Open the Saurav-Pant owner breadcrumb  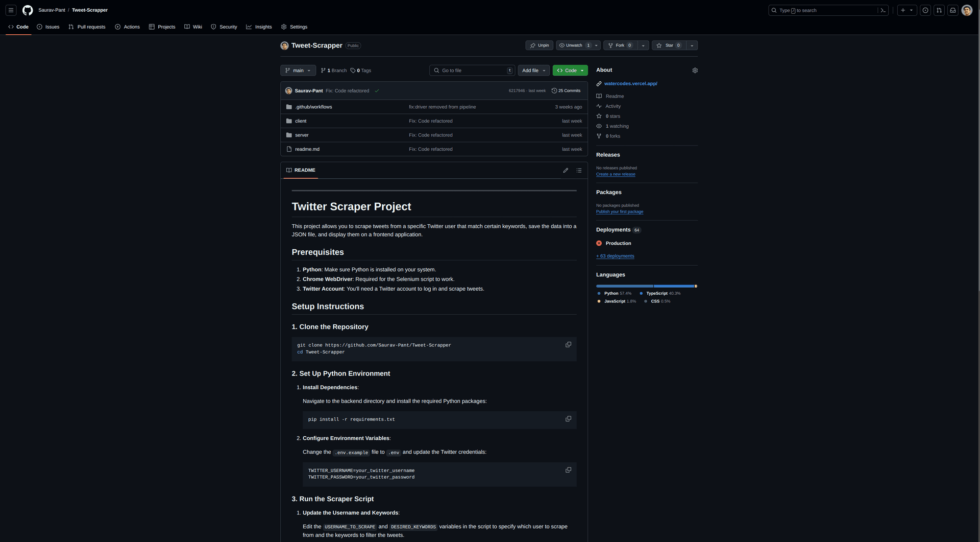(x=52, y=10)
